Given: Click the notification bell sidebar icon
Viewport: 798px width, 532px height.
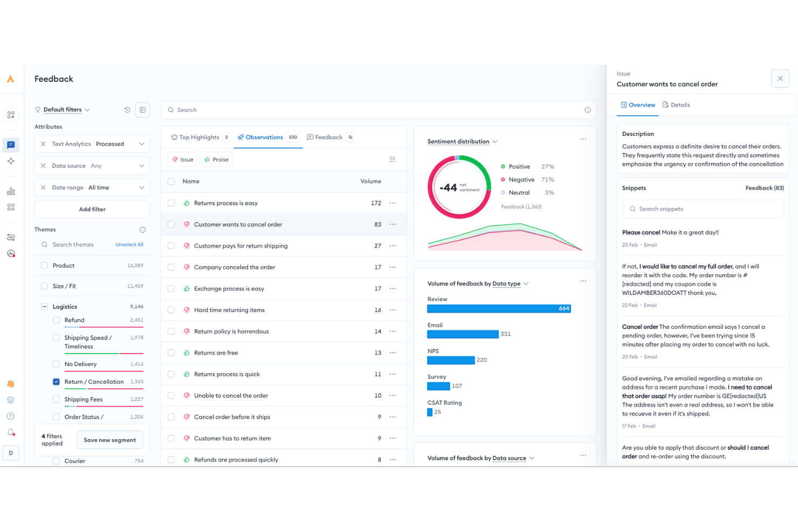Looking at the screenshot, I should [x=11, y=432].
